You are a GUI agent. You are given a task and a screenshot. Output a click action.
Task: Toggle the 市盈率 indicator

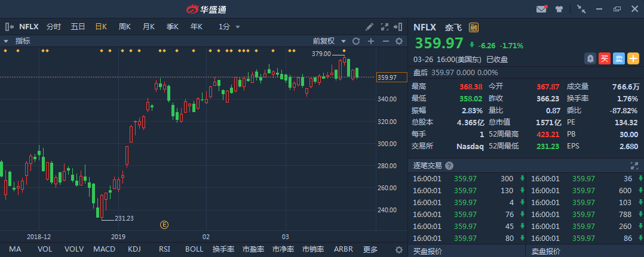click(253, 249)
